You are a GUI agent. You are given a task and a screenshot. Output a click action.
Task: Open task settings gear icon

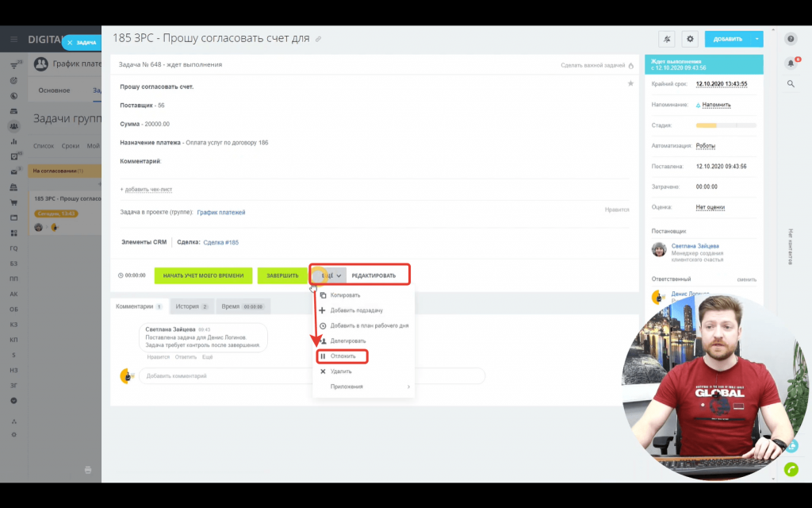click(x=690, y=39)
